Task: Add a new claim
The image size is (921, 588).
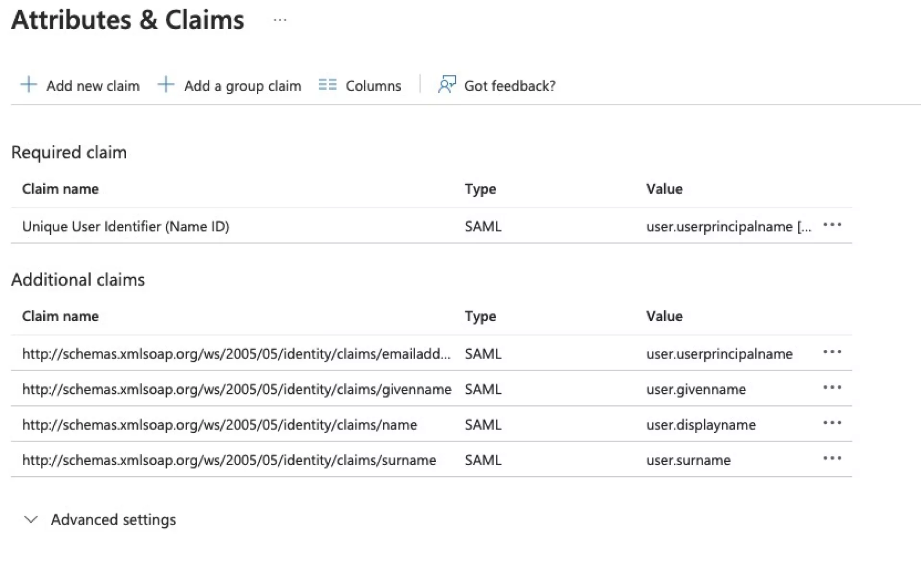Action: click(x=93, y=85)
